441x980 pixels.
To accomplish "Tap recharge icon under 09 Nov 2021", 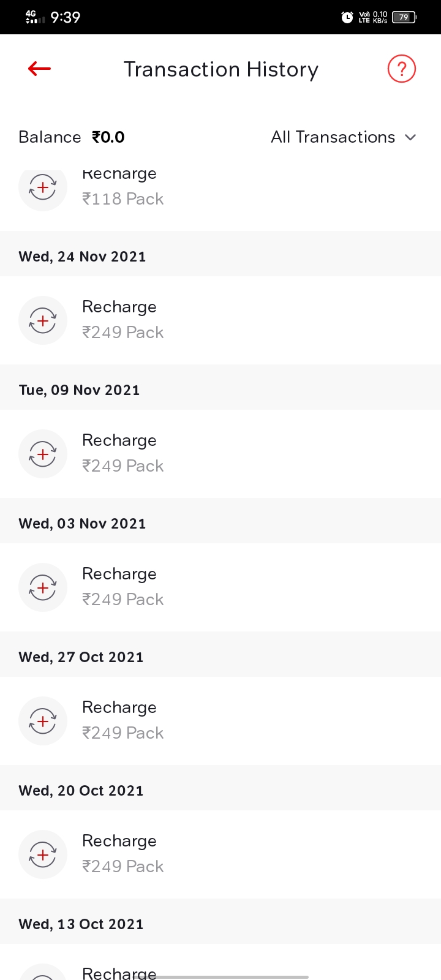I will coord(43,454).
